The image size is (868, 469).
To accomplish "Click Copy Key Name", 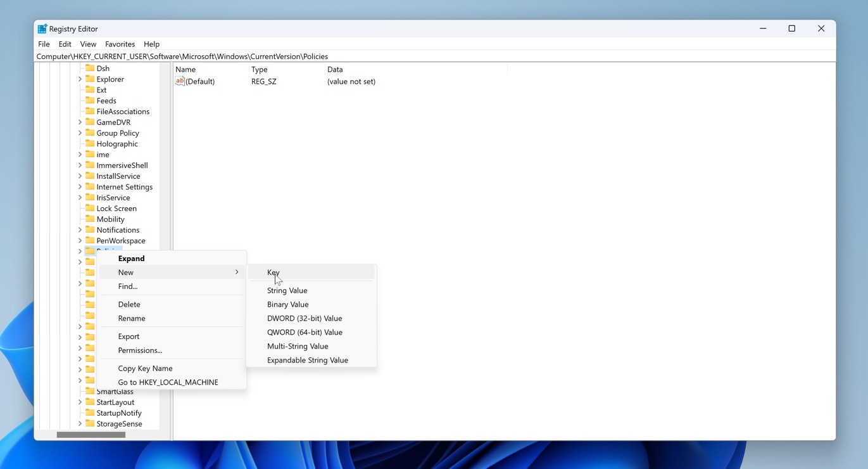I will pos(172,368).
